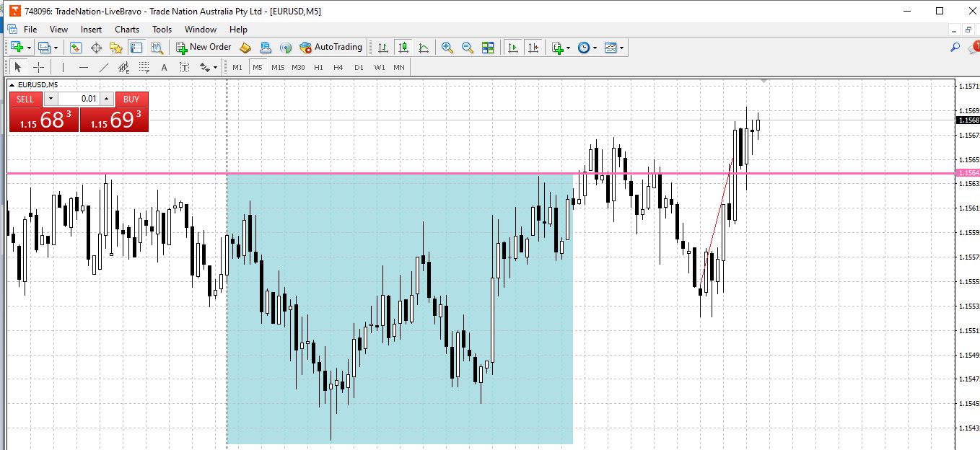Image resolution: width=980 pixels, height=450 pixels.
Task: Click the red SELL button
Action: pos(25,100)
